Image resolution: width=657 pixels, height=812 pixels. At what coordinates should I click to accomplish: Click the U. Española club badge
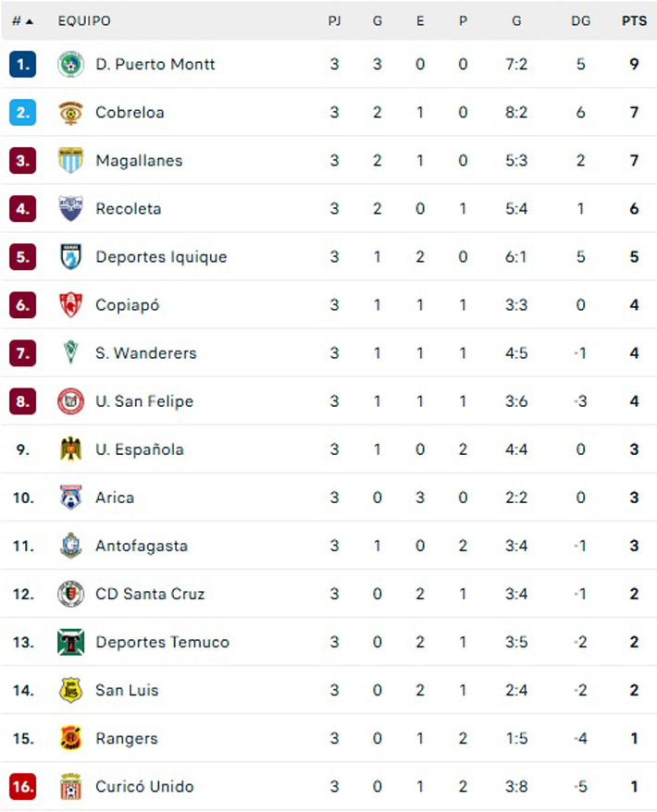point(70,449)
